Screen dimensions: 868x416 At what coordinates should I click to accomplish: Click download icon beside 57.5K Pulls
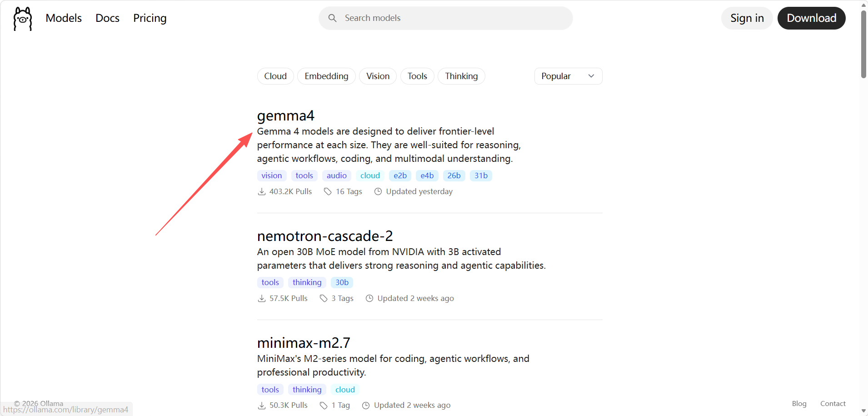[262, 299]
